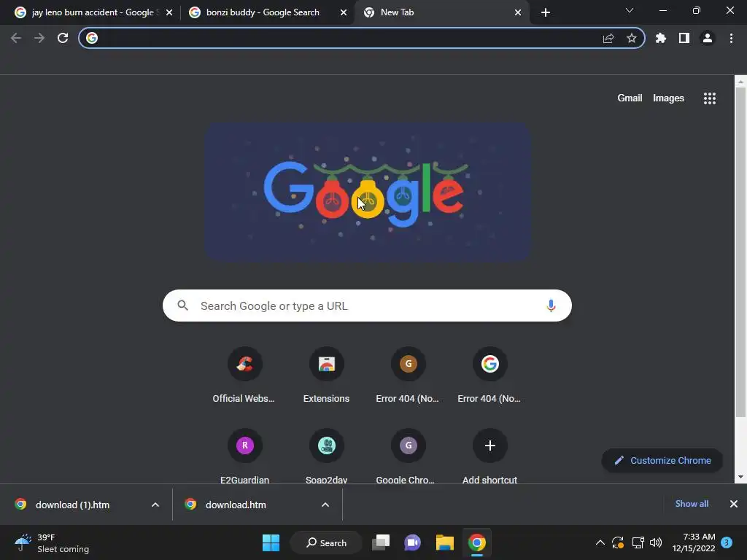
Task: Click the Customize Chrome button
Action: pyautogui.click(x=662, y=461)
